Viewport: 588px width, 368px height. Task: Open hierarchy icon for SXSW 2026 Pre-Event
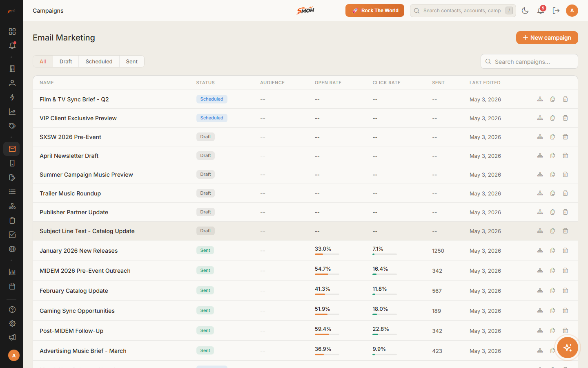click(x=540, y=137)
